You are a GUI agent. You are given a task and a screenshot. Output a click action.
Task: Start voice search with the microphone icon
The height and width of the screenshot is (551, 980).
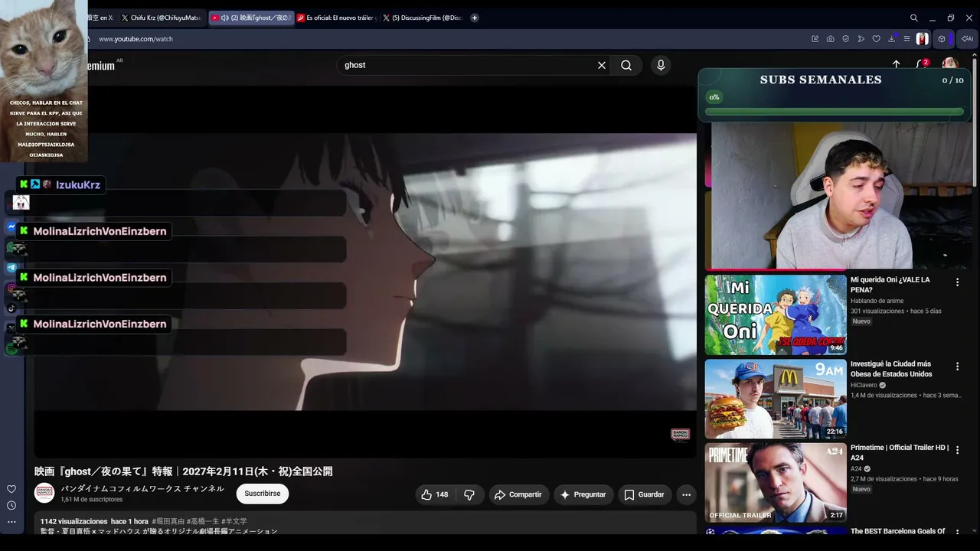[661, 65]
